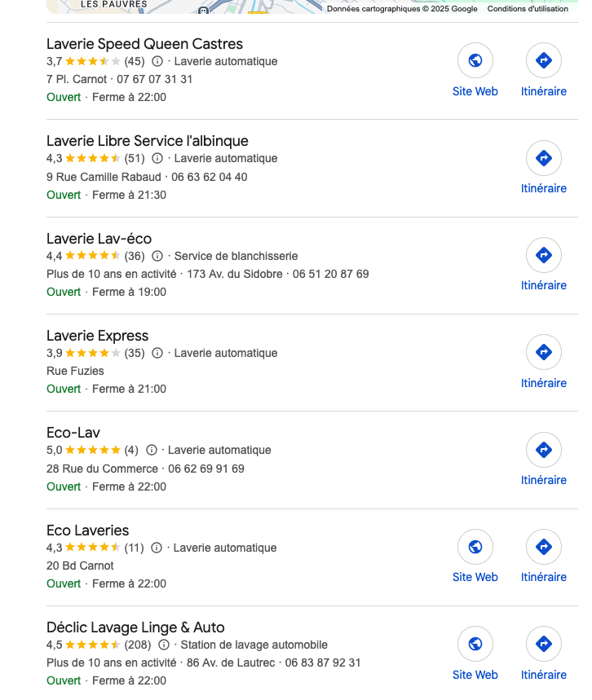The width and height of the screenshot is (592, 700).
Task: Click directions icon for Eco Laveries
Action: 544,547
